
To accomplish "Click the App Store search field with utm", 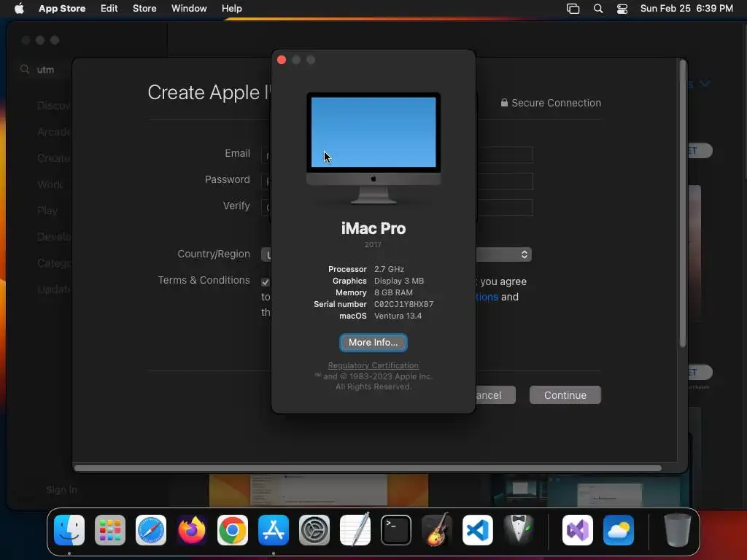I will pos(46,69).
